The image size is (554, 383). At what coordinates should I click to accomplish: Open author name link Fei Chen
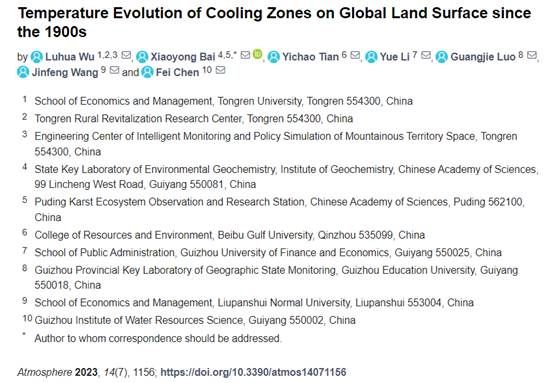pos(177,72)
